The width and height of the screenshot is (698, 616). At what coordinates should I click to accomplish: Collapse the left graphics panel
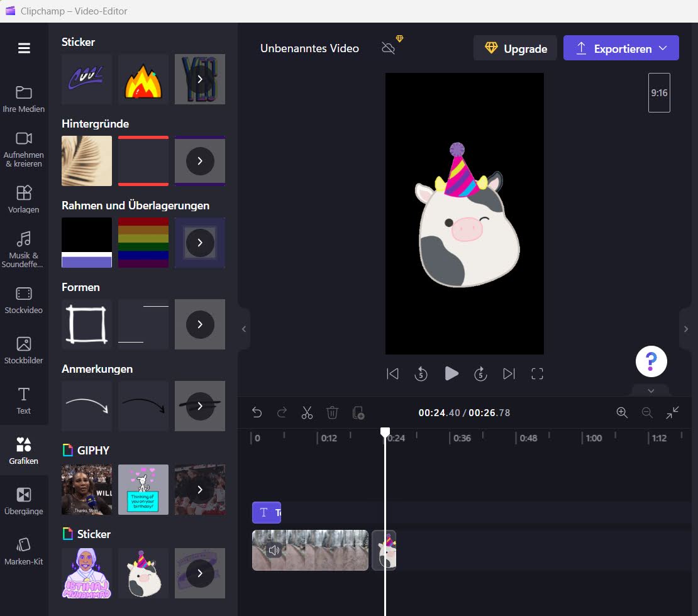[x=244, y=329]
